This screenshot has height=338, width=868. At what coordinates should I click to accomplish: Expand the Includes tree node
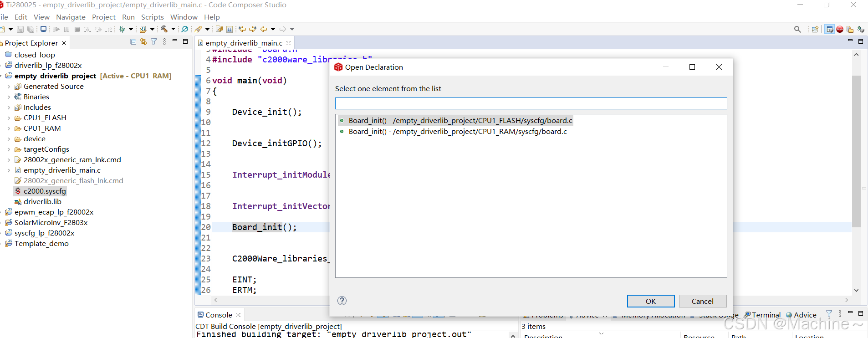[x=9, y=107]
